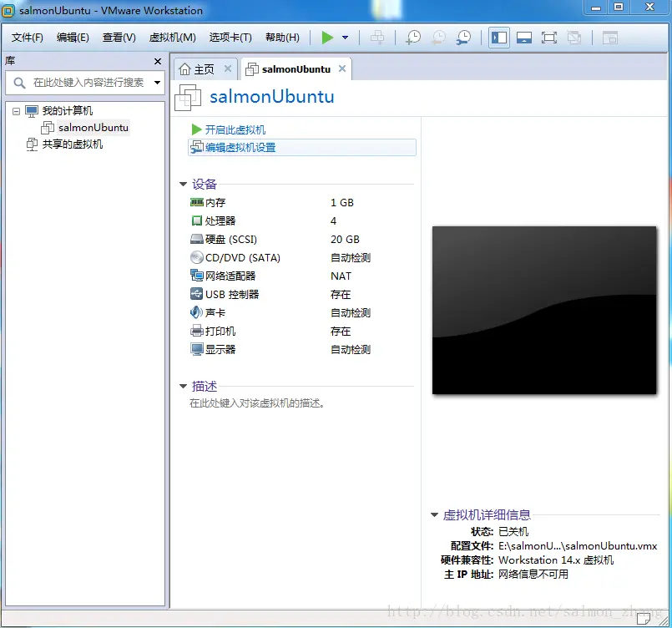Click the black VM screen thumbnail
The width and height of the screenshot is (672, 628).
(544, 311)
